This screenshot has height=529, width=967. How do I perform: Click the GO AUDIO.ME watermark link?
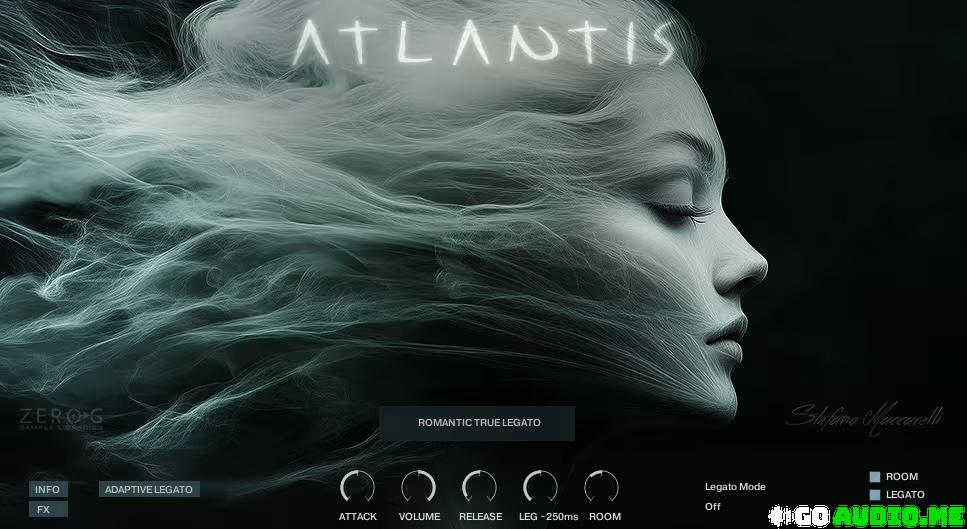tap(867, 515)
